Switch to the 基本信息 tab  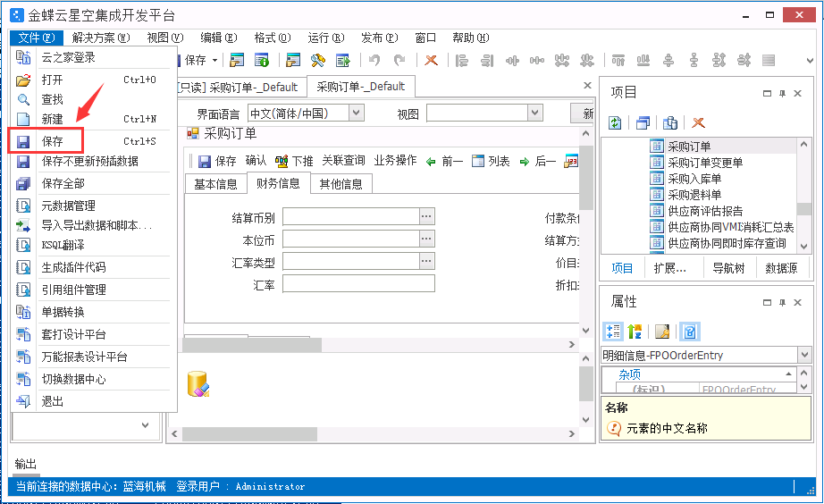[x=215, y=184]
